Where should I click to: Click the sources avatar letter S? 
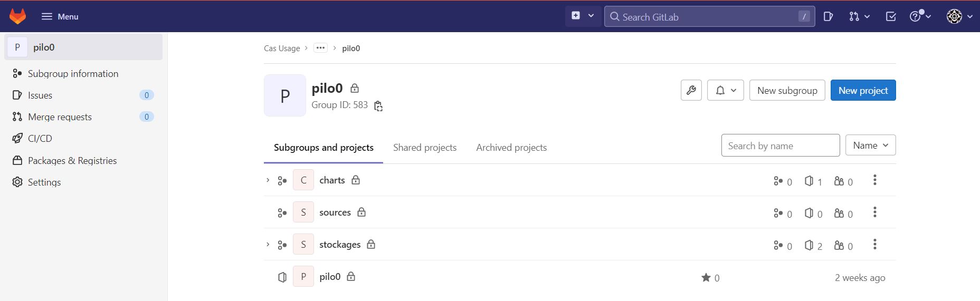click(303, 212)
